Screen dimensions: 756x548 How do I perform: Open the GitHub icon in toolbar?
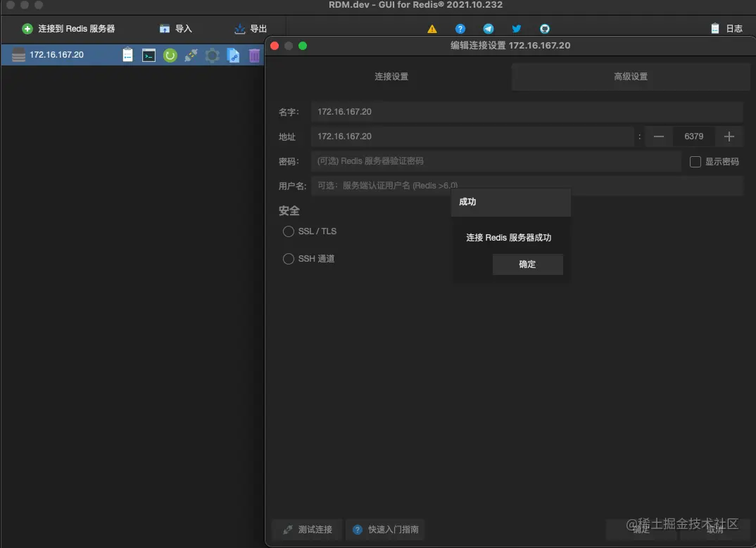[x=545, y=29]
